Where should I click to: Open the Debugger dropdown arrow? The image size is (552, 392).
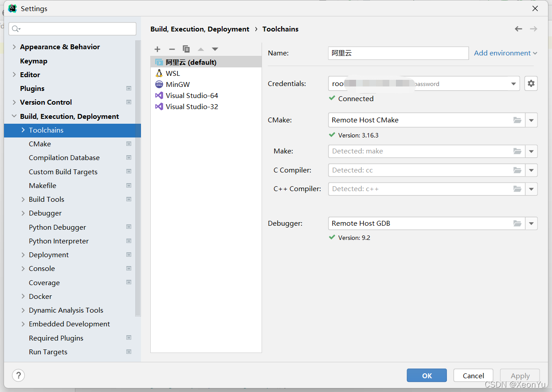tap(531, 223)
